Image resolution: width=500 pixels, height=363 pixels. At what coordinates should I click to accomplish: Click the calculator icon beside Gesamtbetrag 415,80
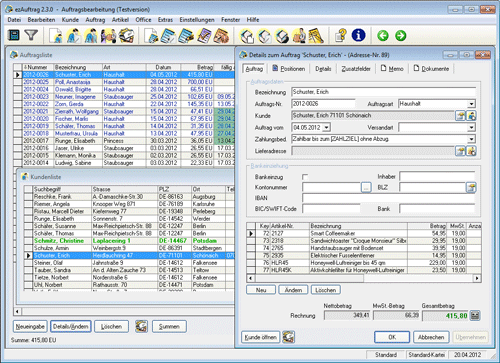475,315
